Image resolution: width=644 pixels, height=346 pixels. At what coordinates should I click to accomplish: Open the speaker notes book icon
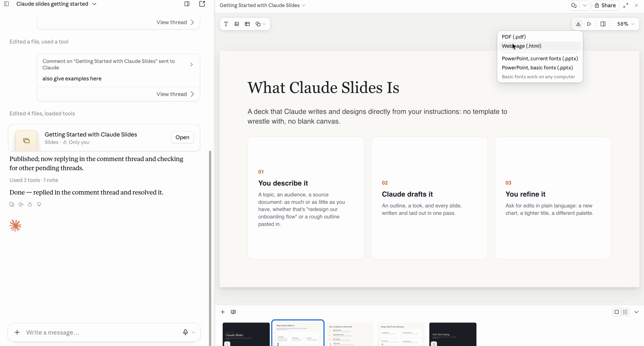(x=233, y=312)
